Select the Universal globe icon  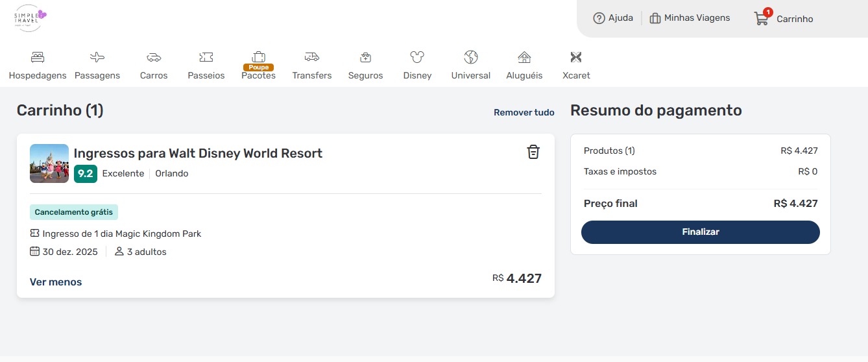coord(471,57)
